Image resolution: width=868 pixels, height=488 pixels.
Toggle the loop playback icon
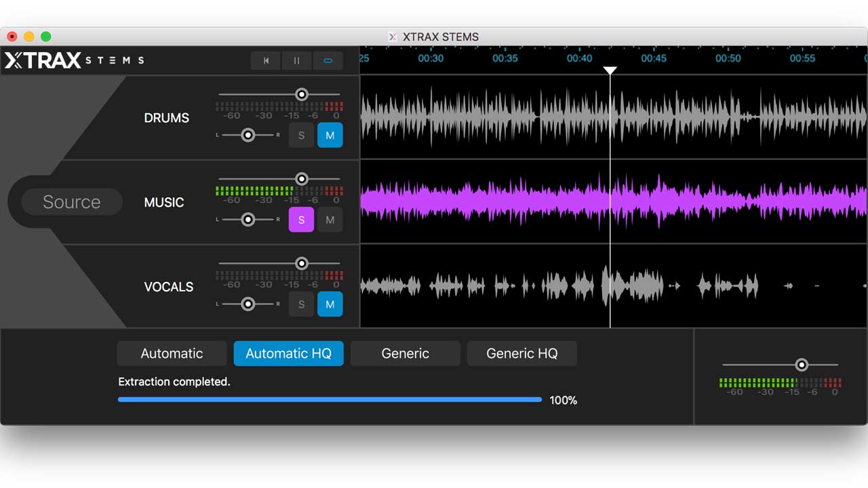(x=328, y=60)
